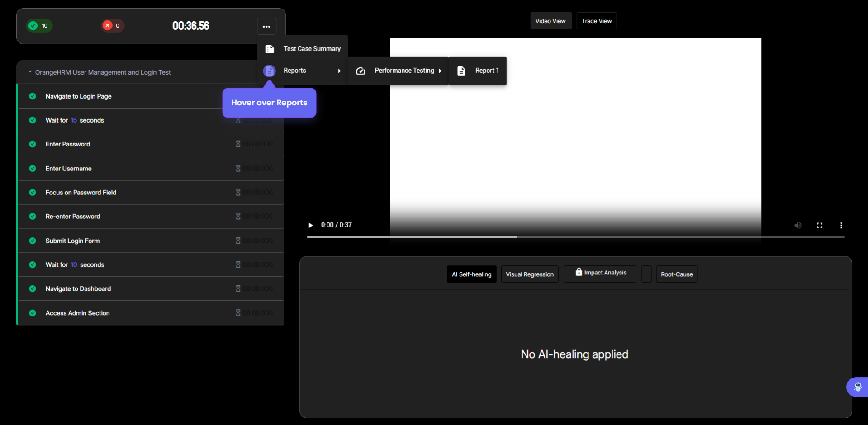Click the Report 1 file icon
The width and height of the screenshot is (868, 425).
(461, 71)
